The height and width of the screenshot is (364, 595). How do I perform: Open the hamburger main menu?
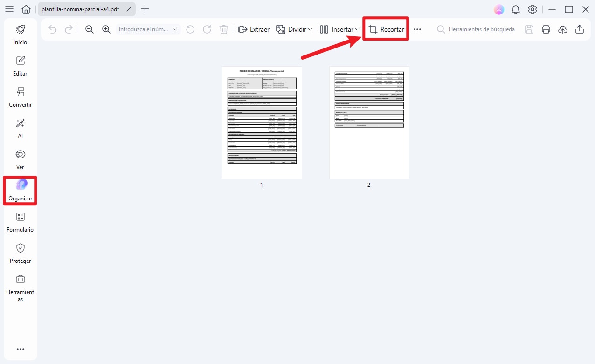click(9, 9)
